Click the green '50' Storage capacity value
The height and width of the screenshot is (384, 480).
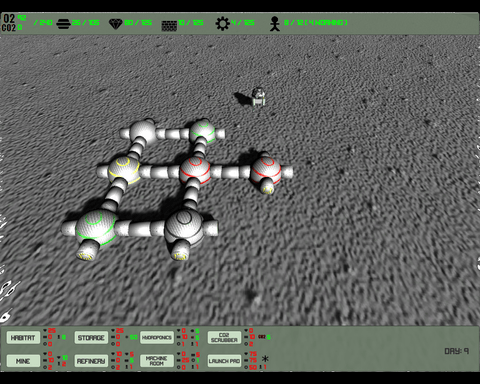(x=134, y=337)
